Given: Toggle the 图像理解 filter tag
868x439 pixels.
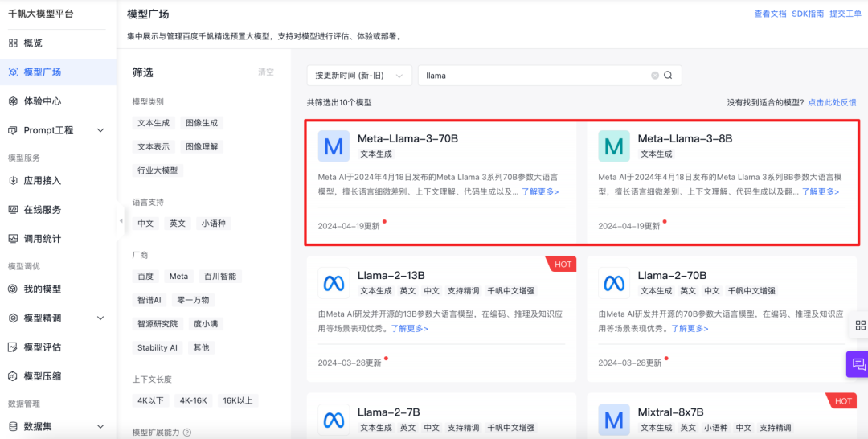Looking at the screenshot, I should coord(202,146).
